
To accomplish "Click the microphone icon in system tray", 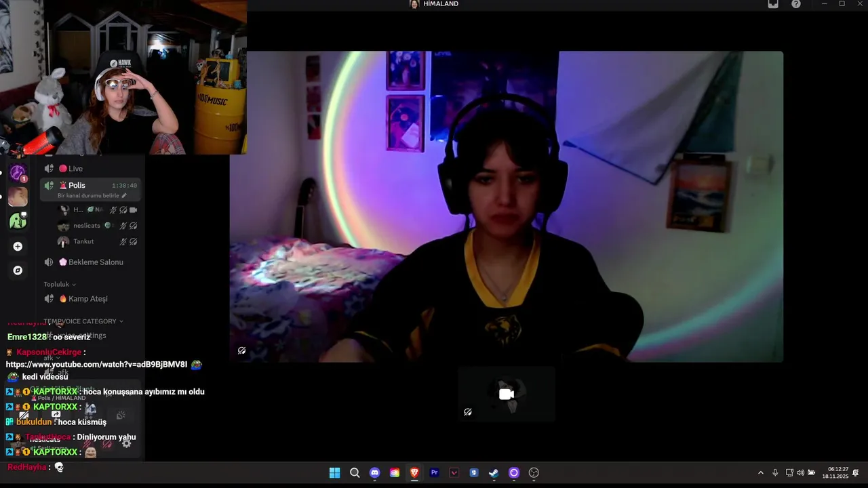I will click(x=775, y=473).
